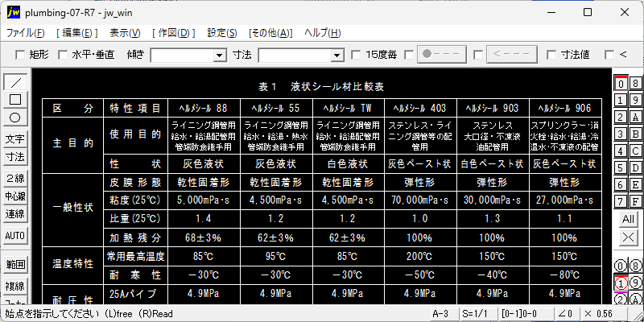
Task: Switch to layer 9 square button
Action: [x=635, y=100]
